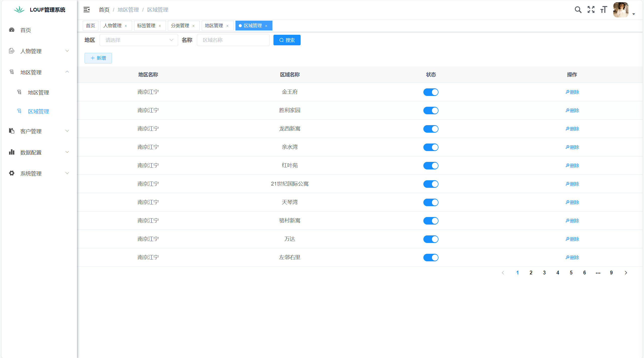The height and width of the screenshot is (358, 644).
Task: Focus the 区域名称 input field
Action: pyautogui.click(x=233, y=40)
